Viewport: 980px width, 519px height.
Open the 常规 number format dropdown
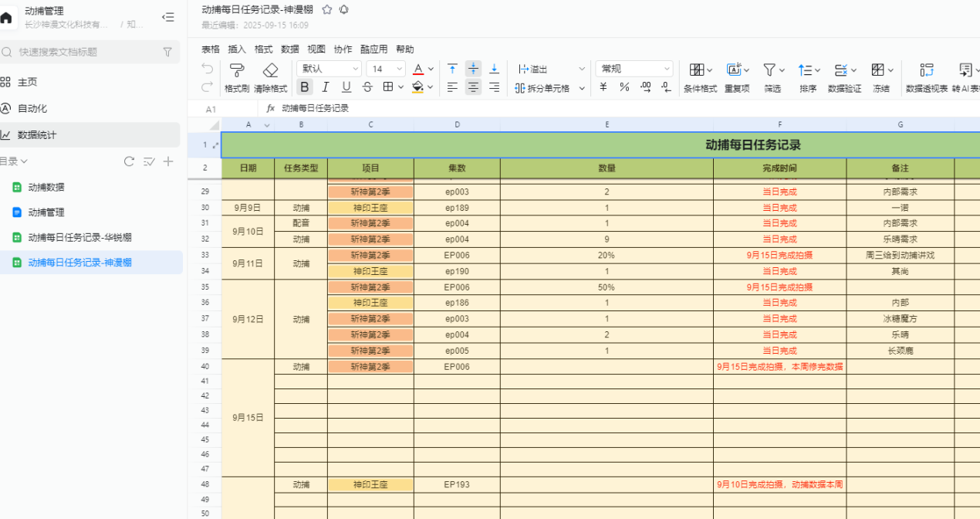coord(634,69)
